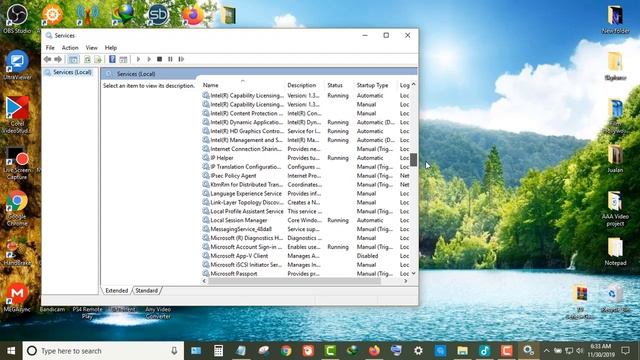Open the blue Help toolbar icon

(x=112, y=59)
